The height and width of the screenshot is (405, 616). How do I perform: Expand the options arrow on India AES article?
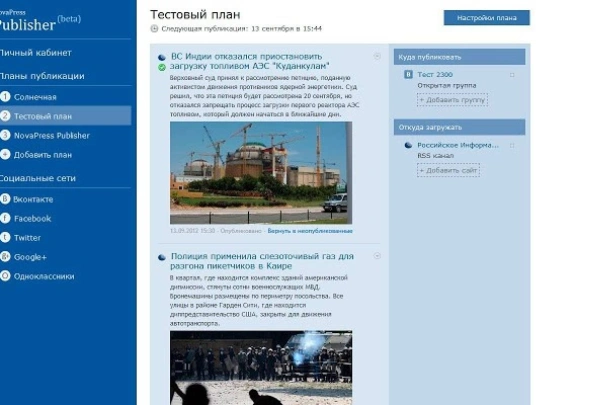(x=377, y=56)
